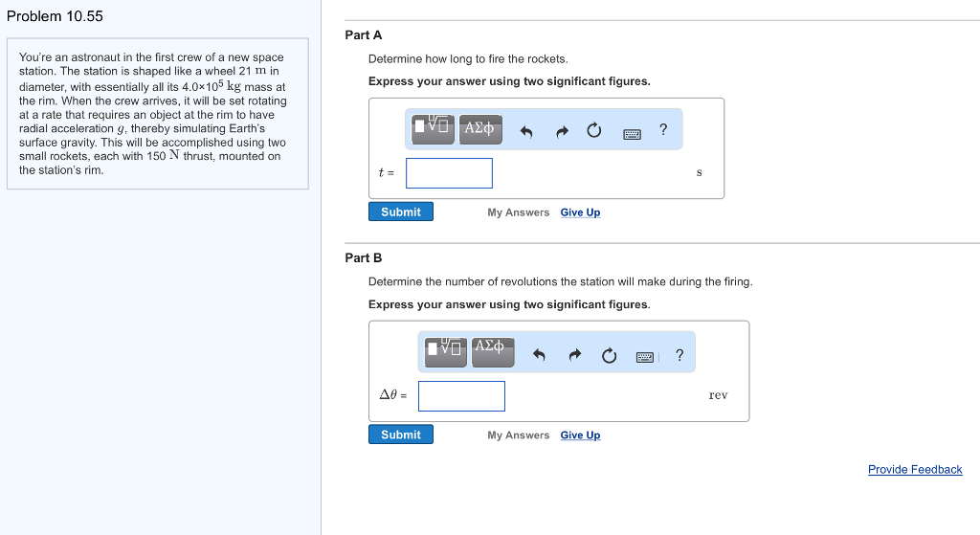
Task: Reset the Part A answer field
Action: coord(593,130)
